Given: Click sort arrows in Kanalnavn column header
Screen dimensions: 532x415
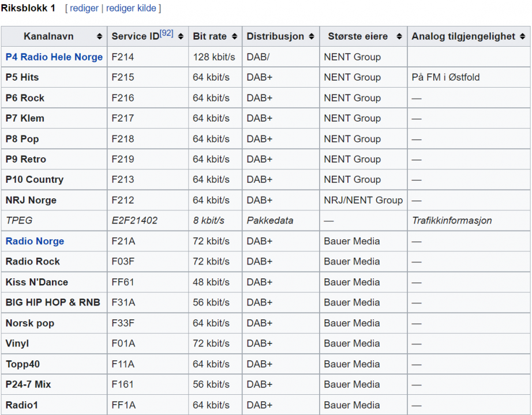Looking at the screenshot, I should [x=100, y=36].
